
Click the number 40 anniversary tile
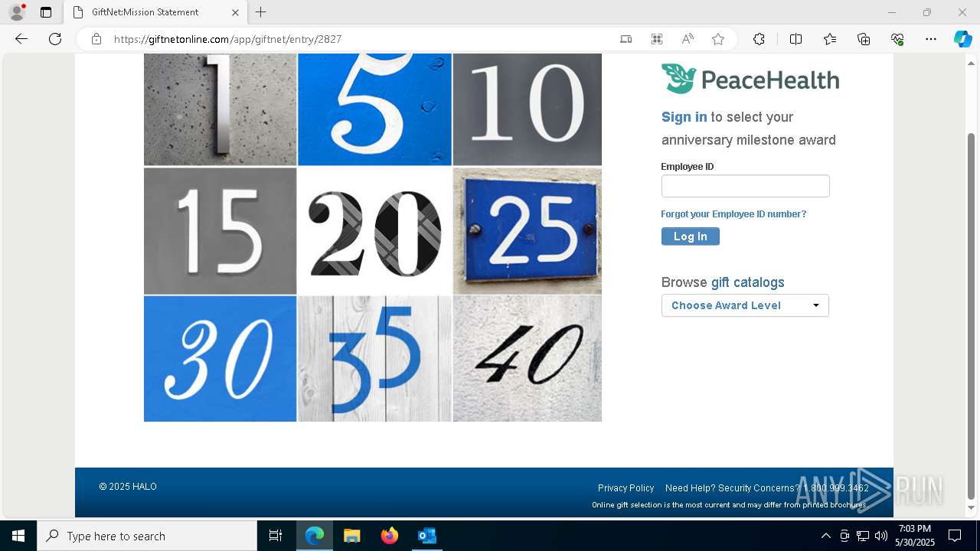click(528, 359)
